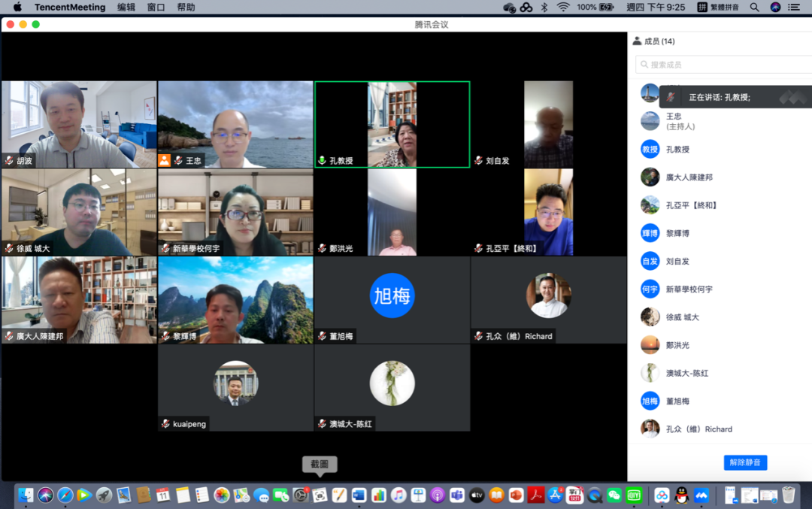Click the muted mic icon in the speaking banner
Screen dimensions: 812x509
671,97
